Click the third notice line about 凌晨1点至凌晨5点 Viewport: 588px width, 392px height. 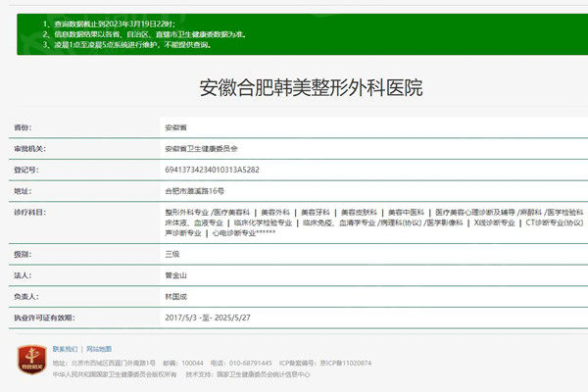click(x=127, y=45)
